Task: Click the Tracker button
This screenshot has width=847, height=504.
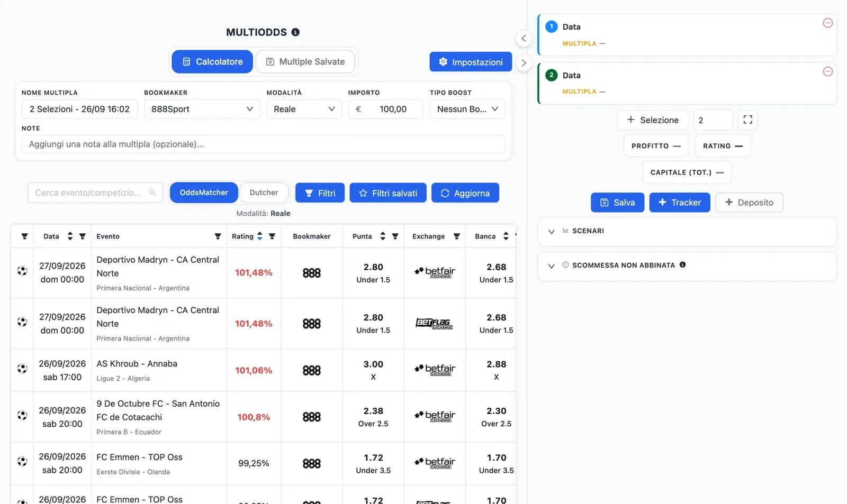Action: click(x=680, y=203)
